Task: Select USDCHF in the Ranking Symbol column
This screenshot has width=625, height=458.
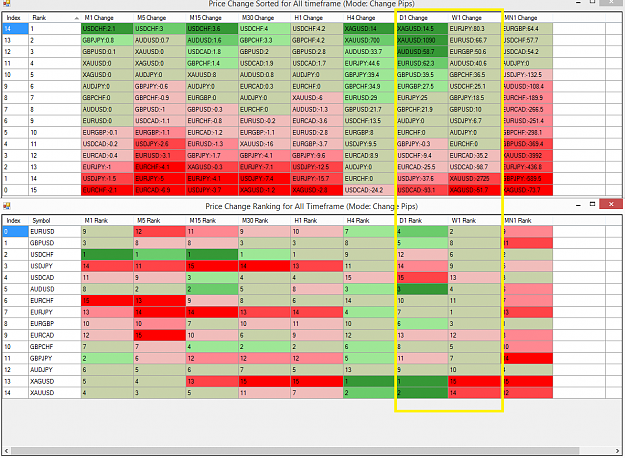Action: pyautogui.click(x=55, y=254)
